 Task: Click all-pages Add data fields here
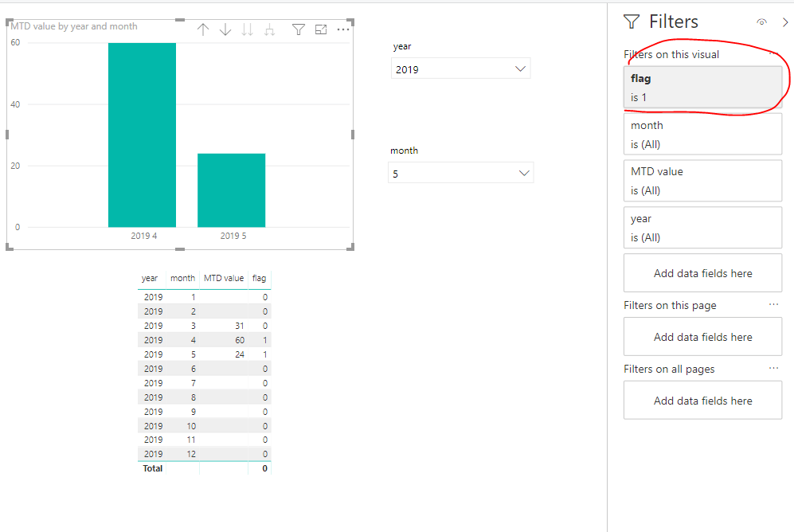(x=703, y=401)
